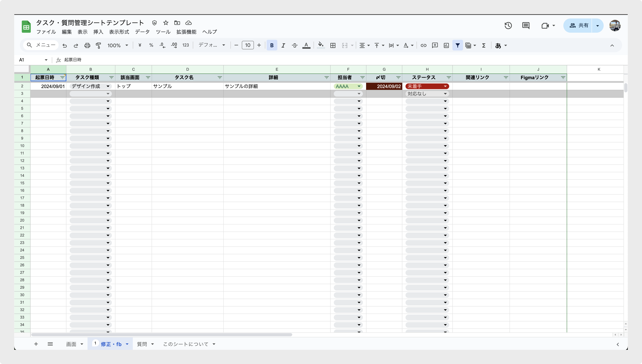Open number format 123 button

point(186,45)
